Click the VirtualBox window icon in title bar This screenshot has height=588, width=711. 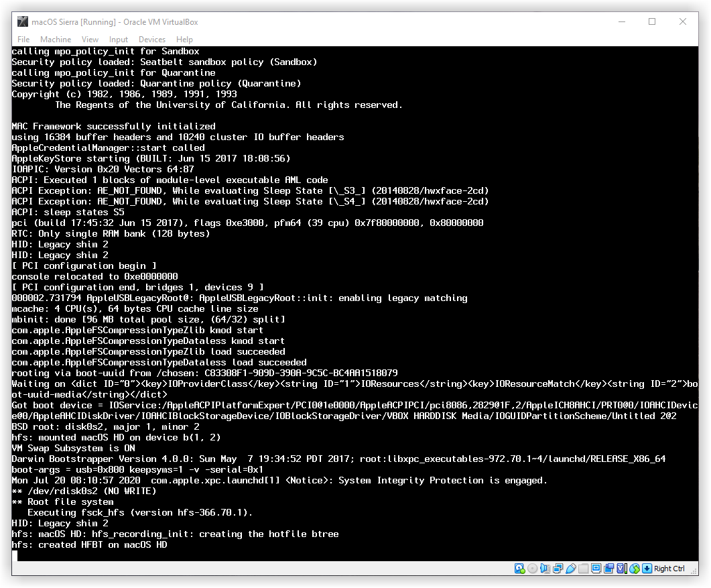[x=23, y=21]
